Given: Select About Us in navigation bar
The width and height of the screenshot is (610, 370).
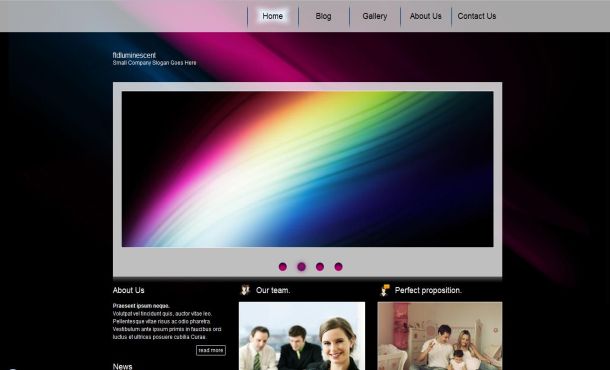Looking at the screenshot, I should click(x=426, y=16).
